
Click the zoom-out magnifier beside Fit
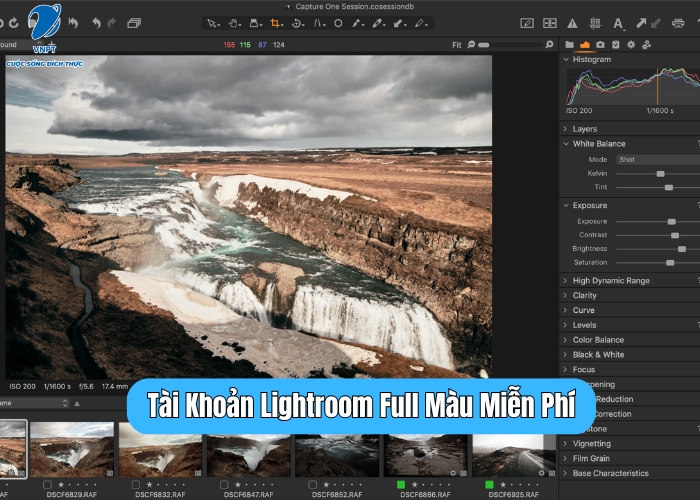(x=471, y=44)
